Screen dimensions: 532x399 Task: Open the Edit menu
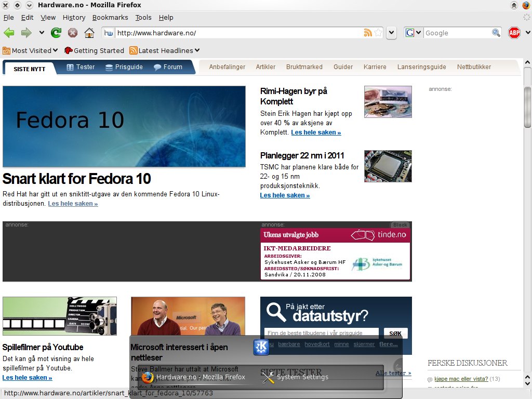tap(27, 17)
